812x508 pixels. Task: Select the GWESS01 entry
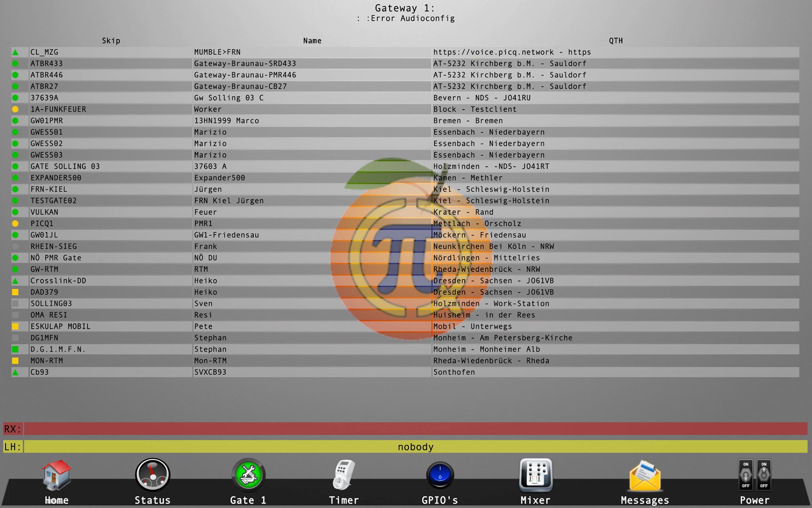tap(110, 132)
